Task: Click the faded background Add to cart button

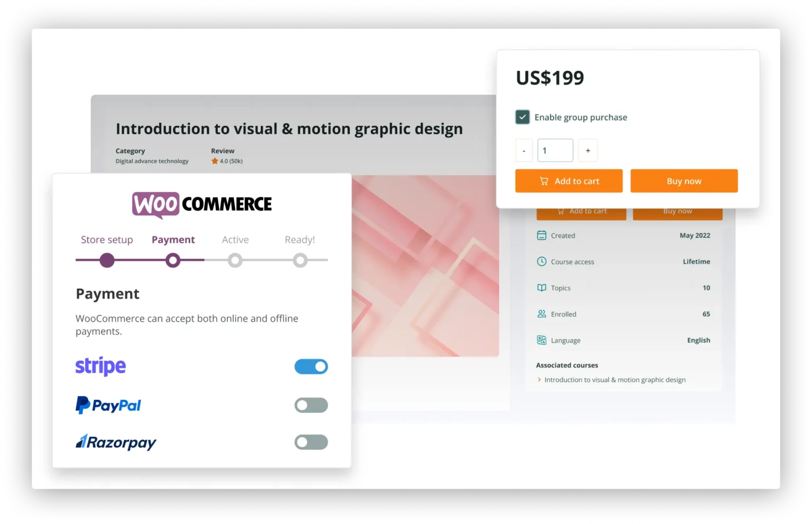Action: click(582, 213)
